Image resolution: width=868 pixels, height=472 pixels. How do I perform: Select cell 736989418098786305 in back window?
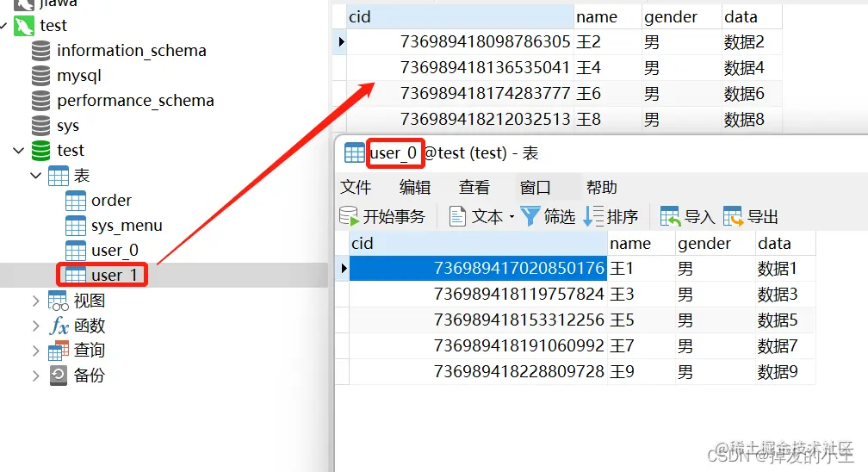click(460, 41)
